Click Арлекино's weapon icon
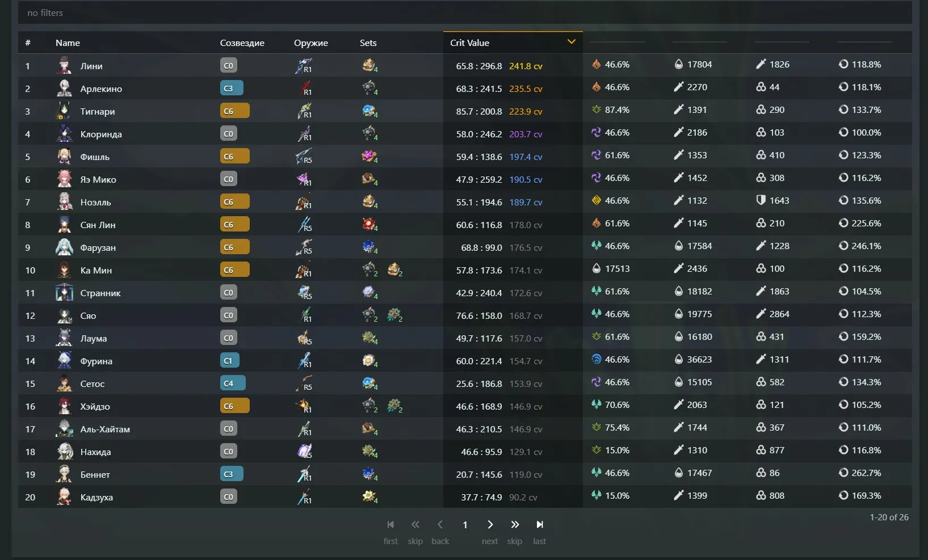The image size is (928, 560). 304,89
